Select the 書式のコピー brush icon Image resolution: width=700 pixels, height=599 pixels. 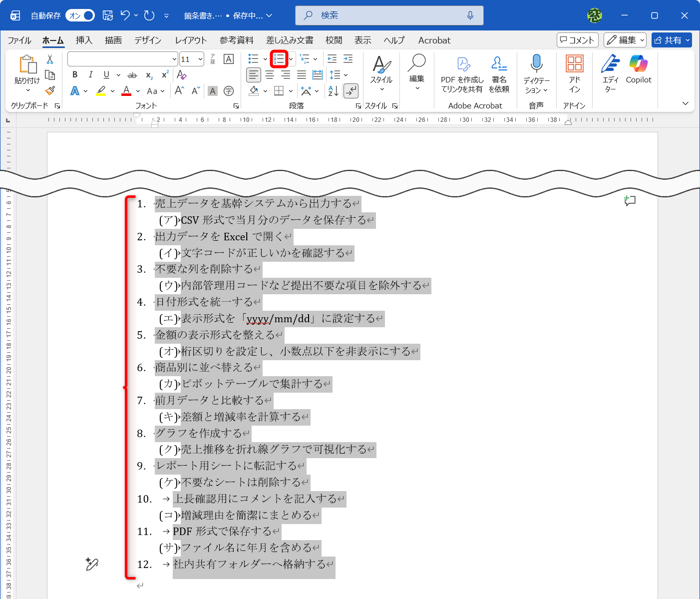point(49,90)
